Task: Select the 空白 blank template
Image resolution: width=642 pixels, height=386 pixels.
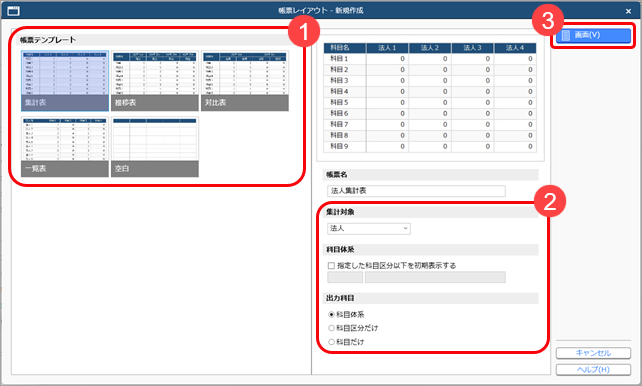Action: 155,147
